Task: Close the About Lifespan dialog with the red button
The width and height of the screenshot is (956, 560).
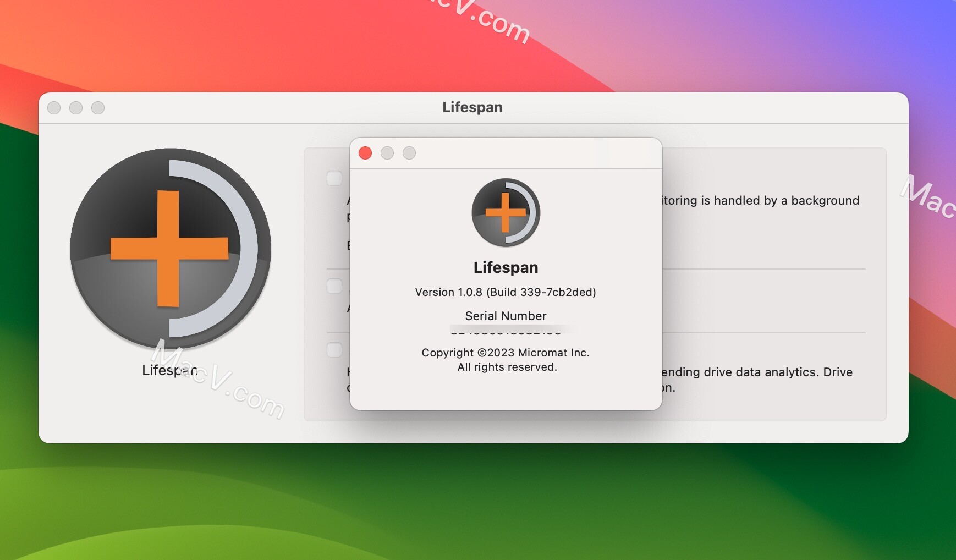Action: [365, 153]
